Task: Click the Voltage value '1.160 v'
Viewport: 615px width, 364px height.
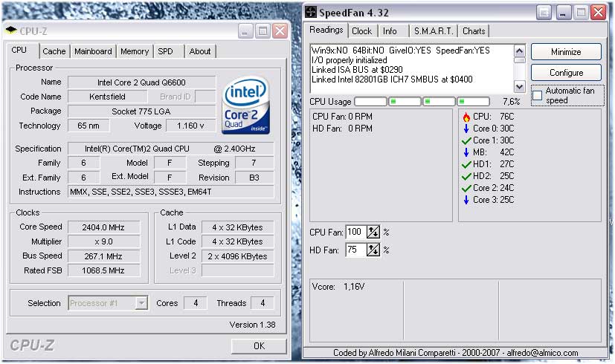Action: tap(190, 126)
